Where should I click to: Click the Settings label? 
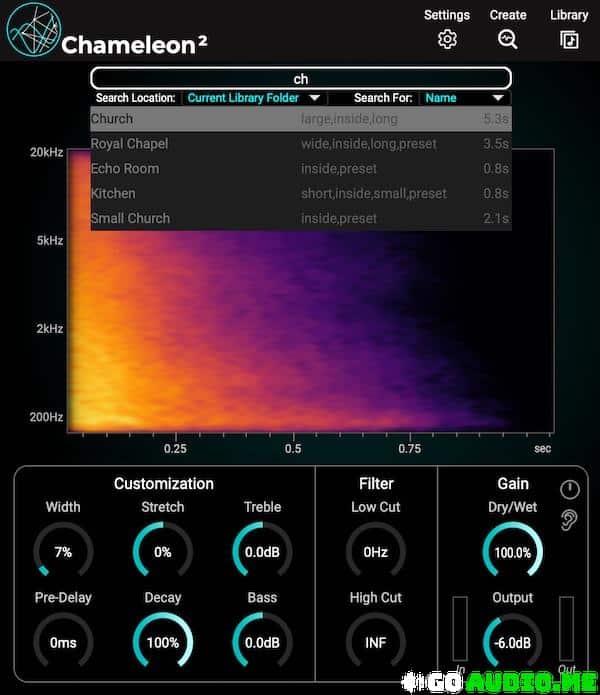click(x=447, y=15)
